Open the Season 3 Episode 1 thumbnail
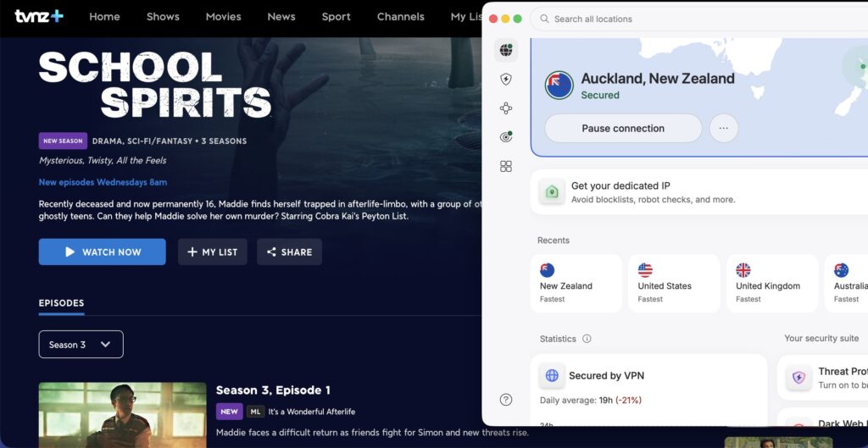 122,415
